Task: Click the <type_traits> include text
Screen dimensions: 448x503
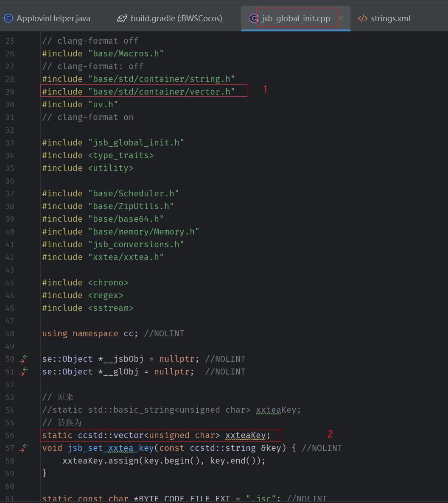Action: coord(121,155)
